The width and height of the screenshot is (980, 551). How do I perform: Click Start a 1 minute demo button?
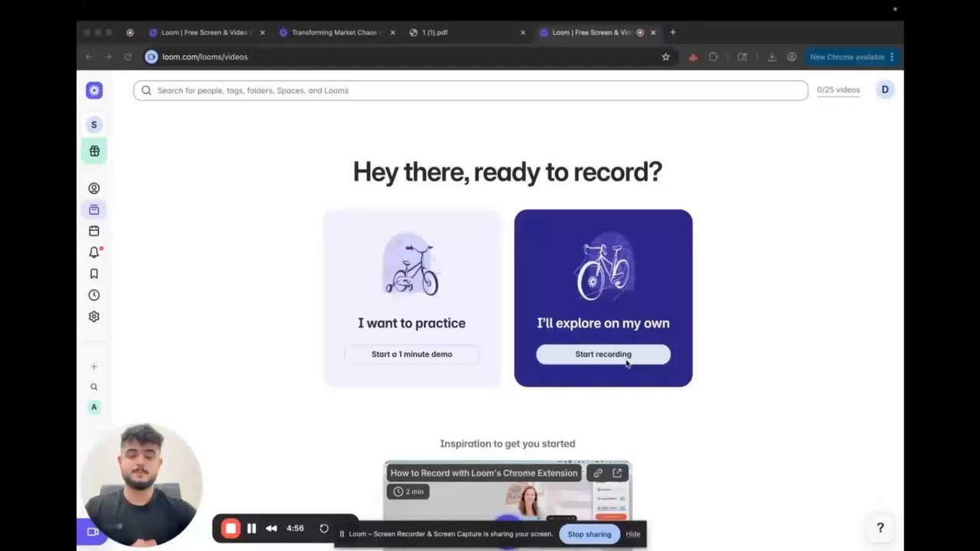coord(412,354)
